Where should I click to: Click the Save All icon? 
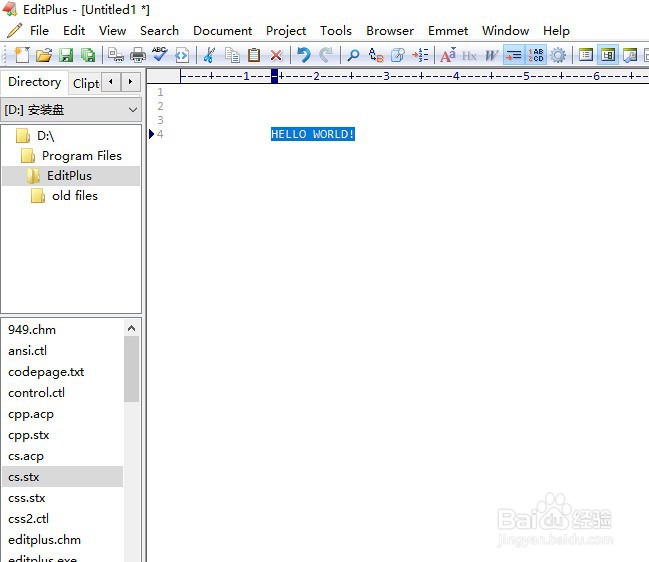[x=88, y=55]
